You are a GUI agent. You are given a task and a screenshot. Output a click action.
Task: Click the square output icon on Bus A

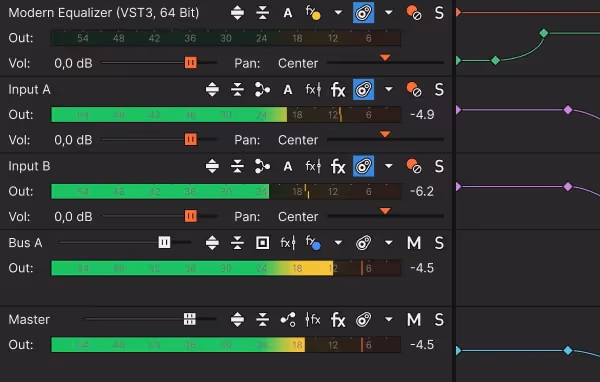point(262,243)
